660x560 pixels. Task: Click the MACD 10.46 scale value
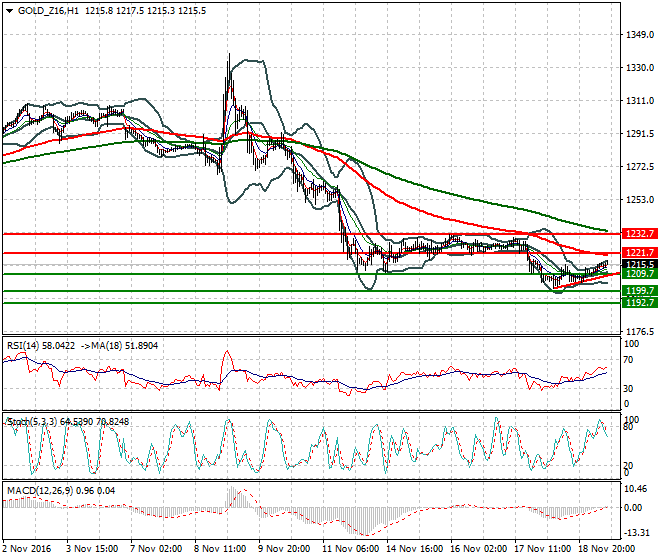(x=636, y=489)
